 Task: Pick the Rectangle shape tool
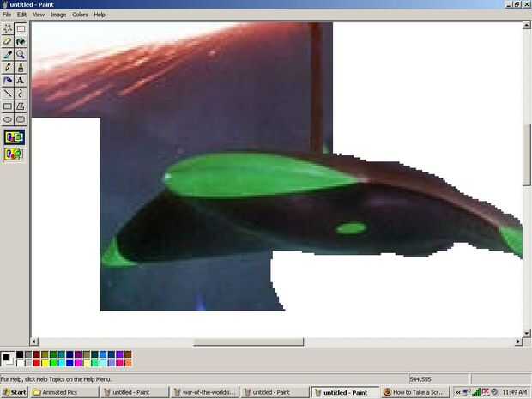8,106
